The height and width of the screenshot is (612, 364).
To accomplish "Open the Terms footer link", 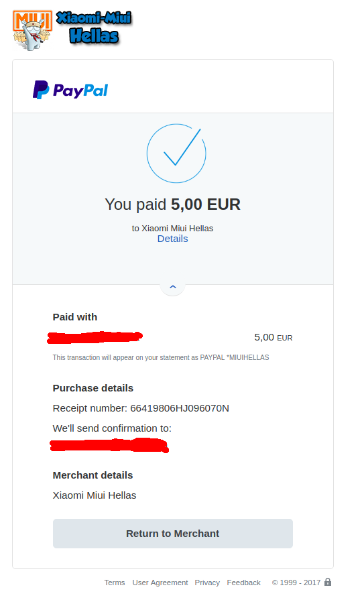I will tap(115, 583).
